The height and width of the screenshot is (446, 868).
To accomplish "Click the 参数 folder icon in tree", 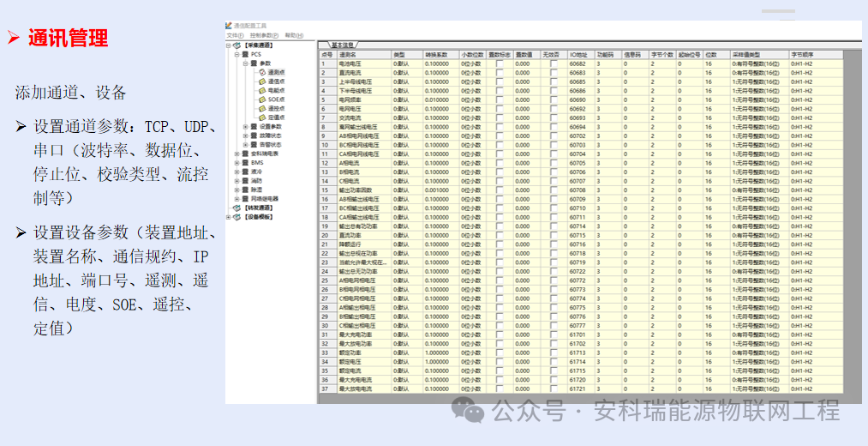I will (x=254, y=63).
